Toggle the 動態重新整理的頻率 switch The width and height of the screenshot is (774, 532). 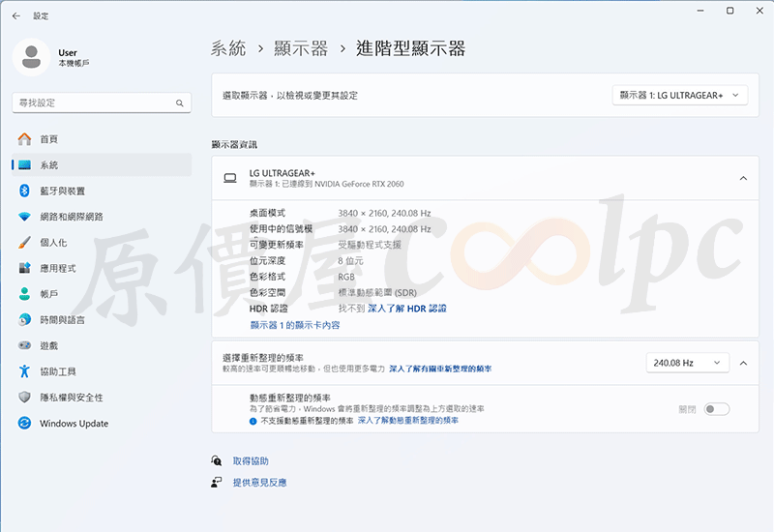(x=716, y=409)
